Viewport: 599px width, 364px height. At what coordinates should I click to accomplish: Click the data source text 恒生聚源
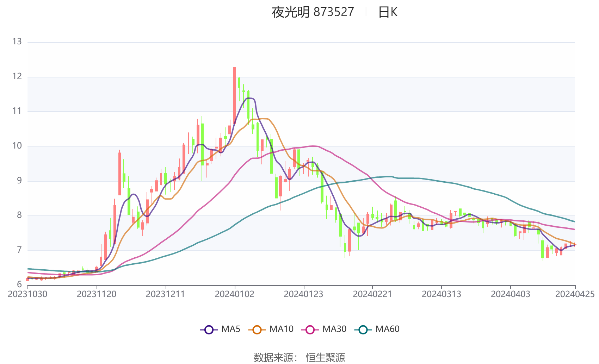(x=325, y=357)
